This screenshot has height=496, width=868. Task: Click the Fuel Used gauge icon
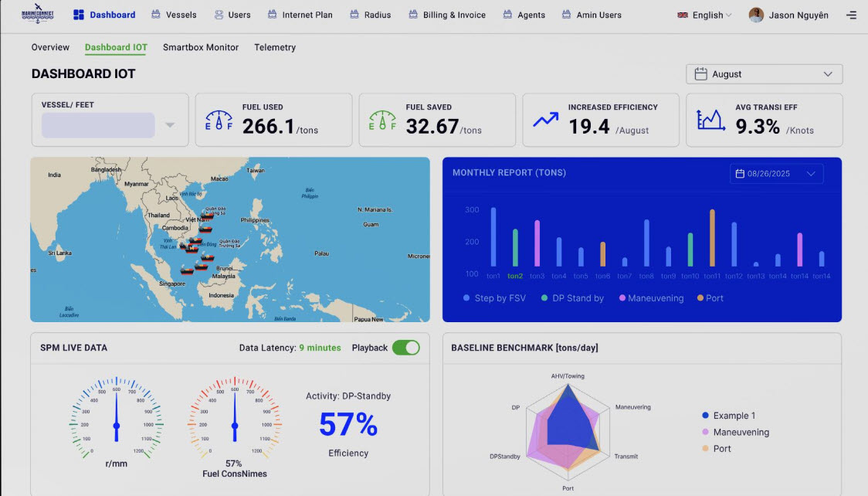pyautogui.click(x=219, y=121)
